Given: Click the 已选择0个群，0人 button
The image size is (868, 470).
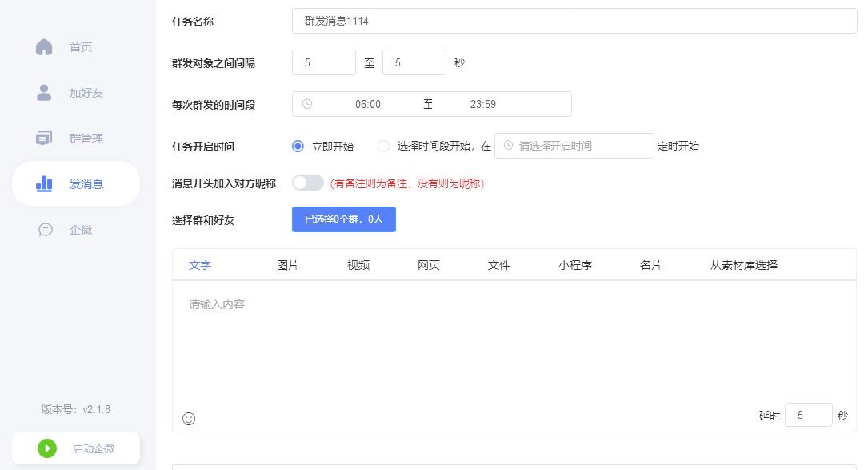Looking at the screenshot, I should [344, 219].
